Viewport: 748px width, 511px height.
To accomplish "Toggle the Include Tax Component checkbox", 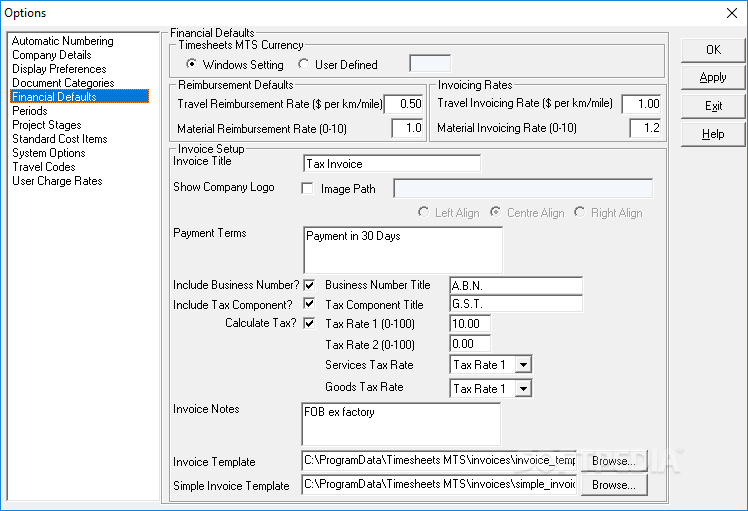I will (310, 303).
